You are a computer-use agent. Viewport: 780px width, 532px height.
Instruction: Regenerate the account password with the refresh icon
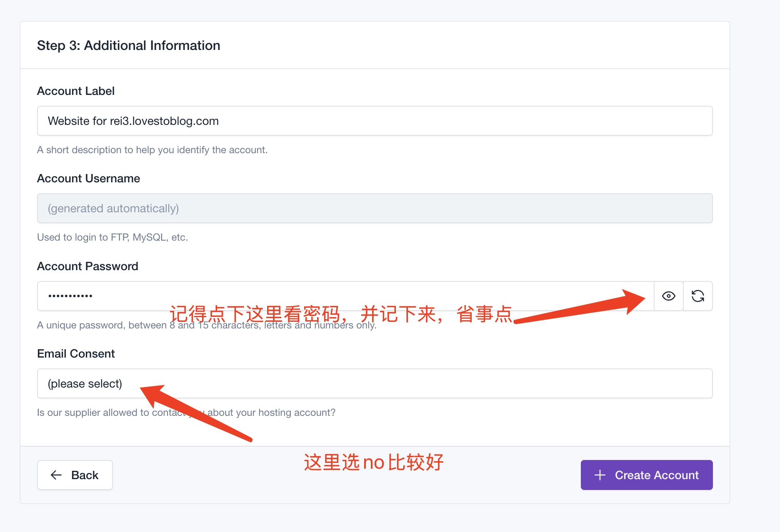pyautogui.click(x=698, y=296)
